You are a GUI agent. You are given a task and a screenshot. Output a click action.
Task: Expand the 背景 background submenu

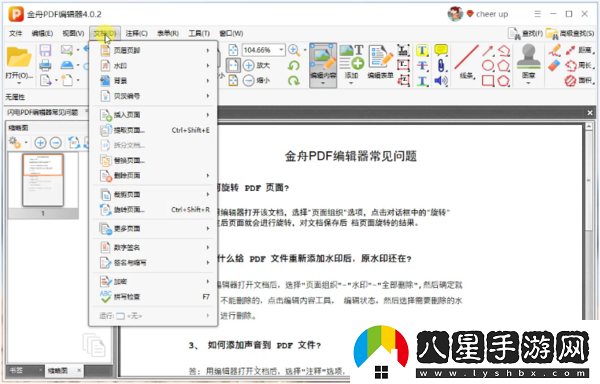point(153,81)
